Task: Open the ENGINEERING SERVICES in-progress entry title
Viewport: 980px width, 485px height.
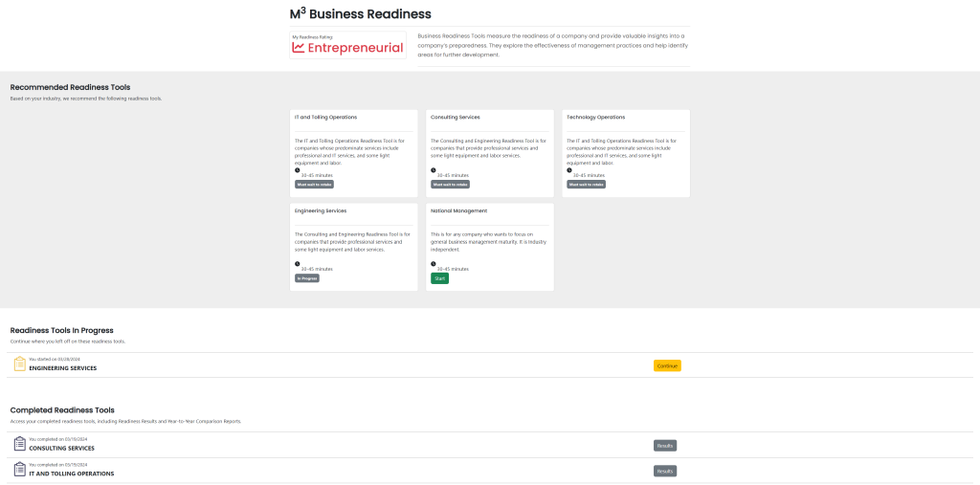Action: [63, 368]
